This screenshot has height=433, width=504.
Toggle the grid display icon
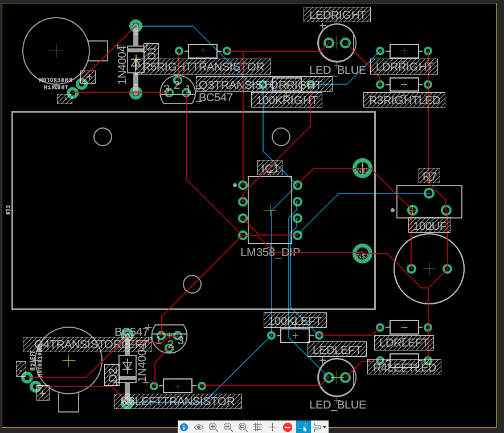pos(257,427)
